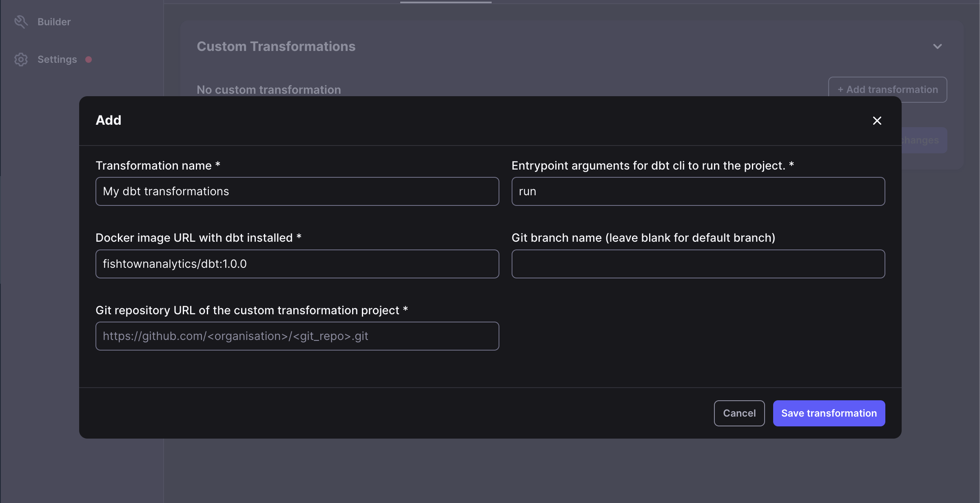
Task: Click the Settings gear icon in the sidebar
Action: [x=21, y=60]
